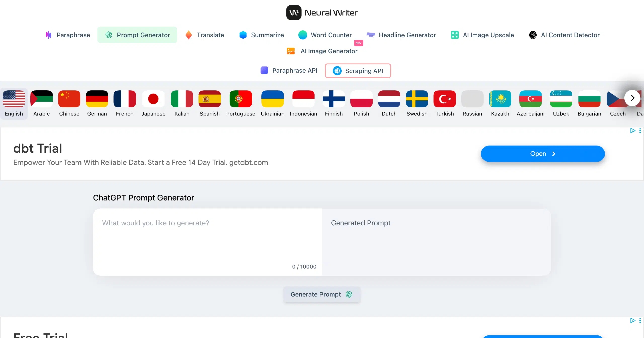Go to AI Image Generator
Image resolution: width=644 pixels, height=338 pixels.
point(322,51)
